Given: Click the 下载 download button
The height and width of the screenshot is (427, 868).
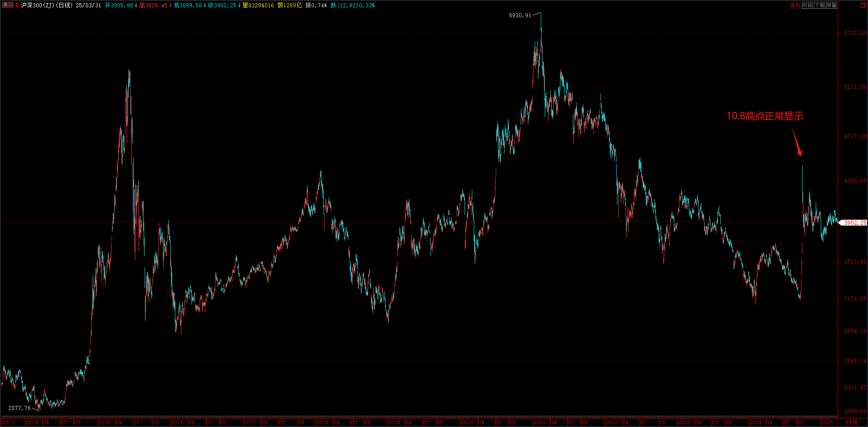Looking at the screenshot, I should click(x=819, y=5).
